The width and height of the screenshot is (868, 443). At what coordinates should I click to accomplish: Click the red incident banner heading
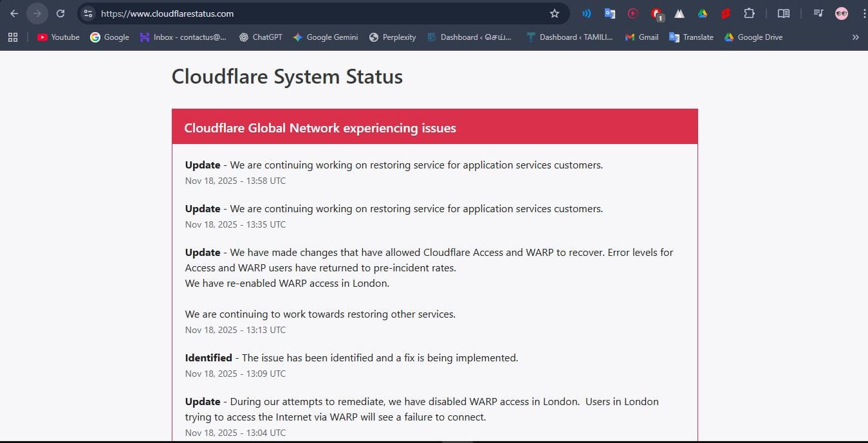(320, 128)
